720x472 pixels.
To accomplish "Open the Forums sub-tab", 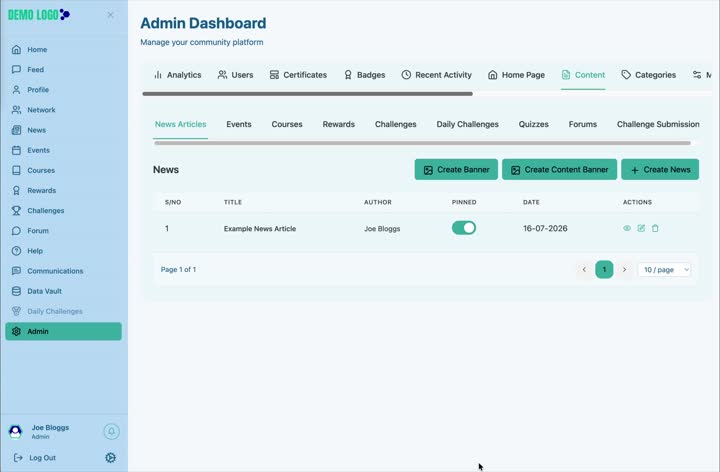I will pos(583,124).
